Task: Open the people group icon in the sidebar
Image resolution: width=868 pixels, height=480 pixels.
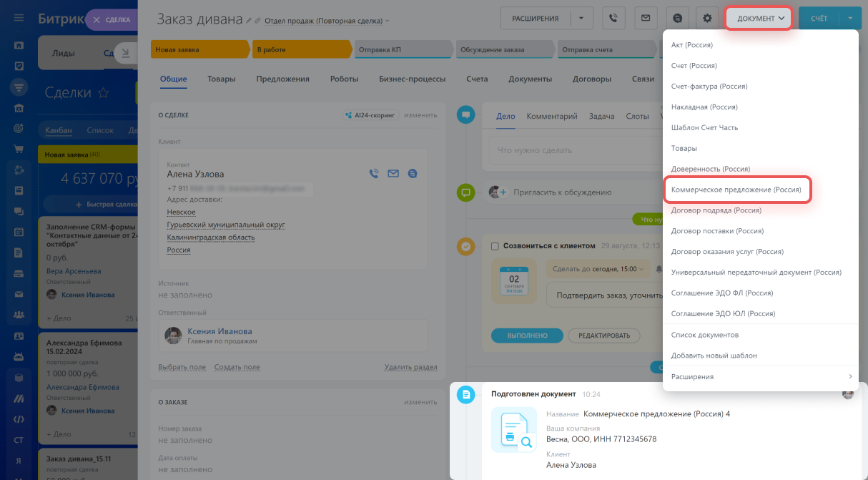Action: [x=19, y=315]
